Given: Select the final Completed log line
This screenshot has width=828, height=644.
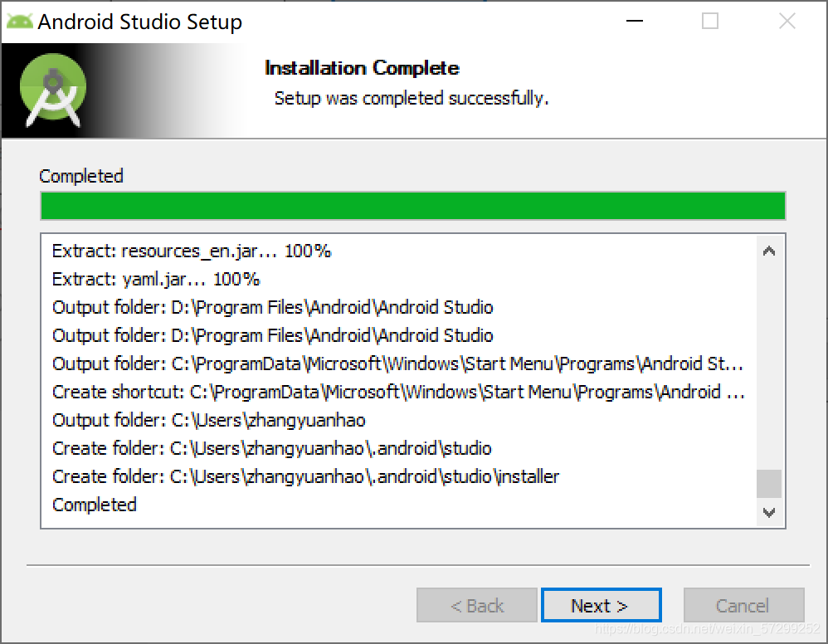Looking at the screenshot, I should [x=95, y=505].
